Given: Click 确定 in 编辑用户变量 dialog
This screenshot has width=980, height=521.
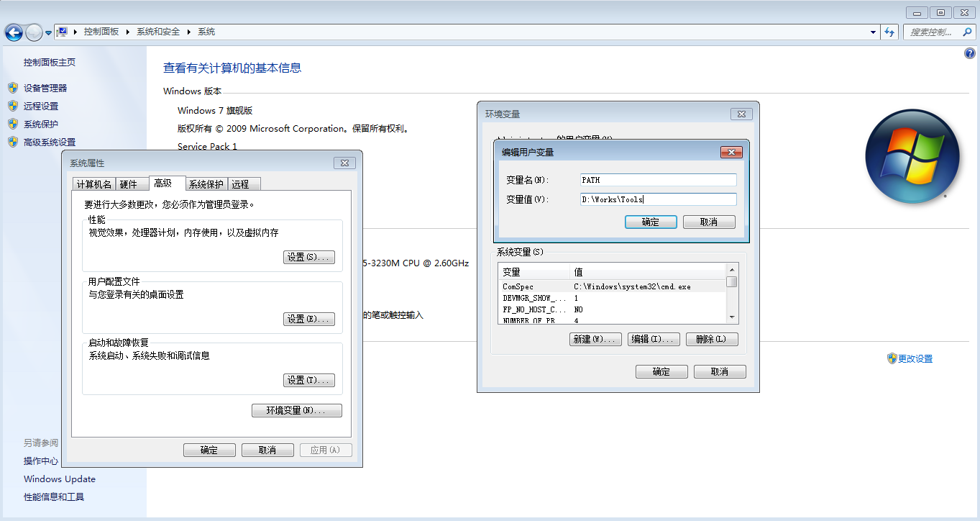Looking at the screenshot, I should [651, 222].
